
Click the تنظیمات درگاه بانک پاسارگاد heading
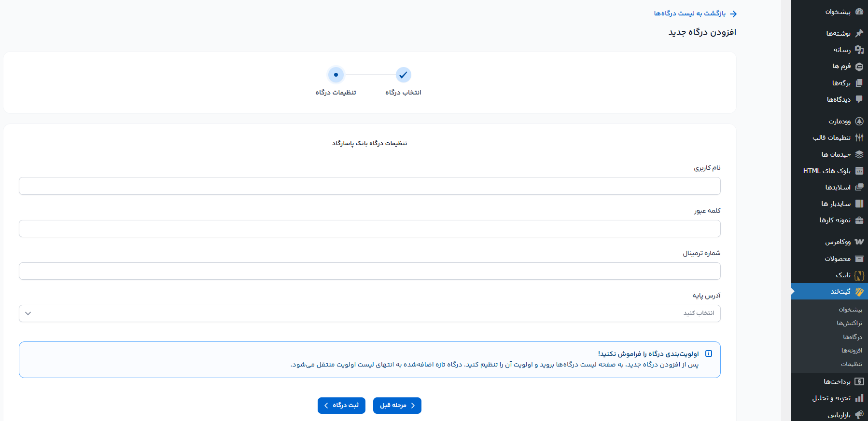pos(370,143)
